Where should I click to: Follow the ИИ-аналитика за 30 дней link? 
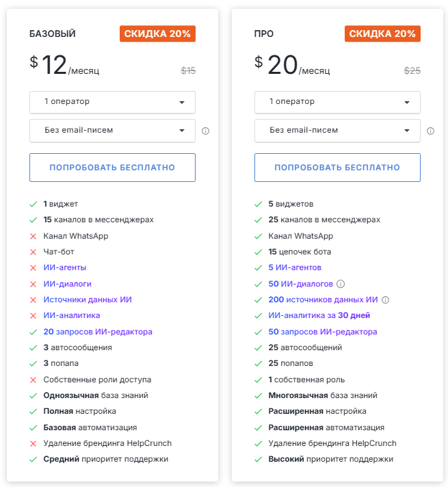click(x=320, y=315)
